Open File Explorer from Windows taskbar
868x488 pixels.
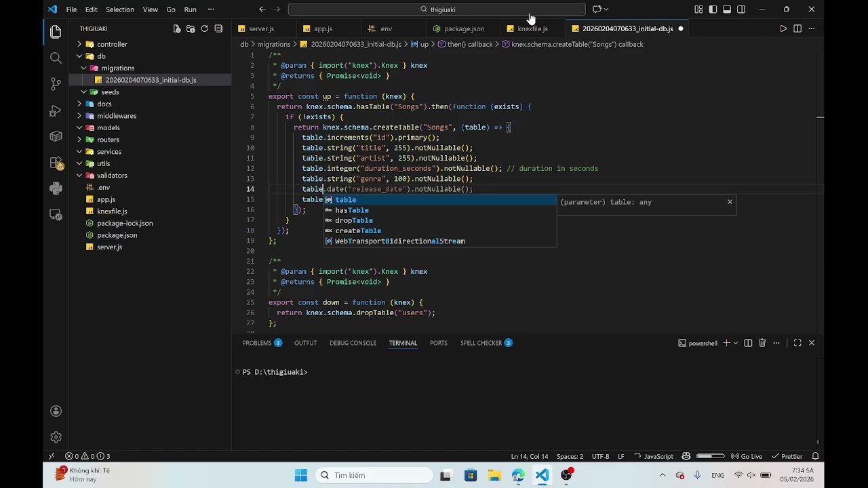[x=494, y=475]
